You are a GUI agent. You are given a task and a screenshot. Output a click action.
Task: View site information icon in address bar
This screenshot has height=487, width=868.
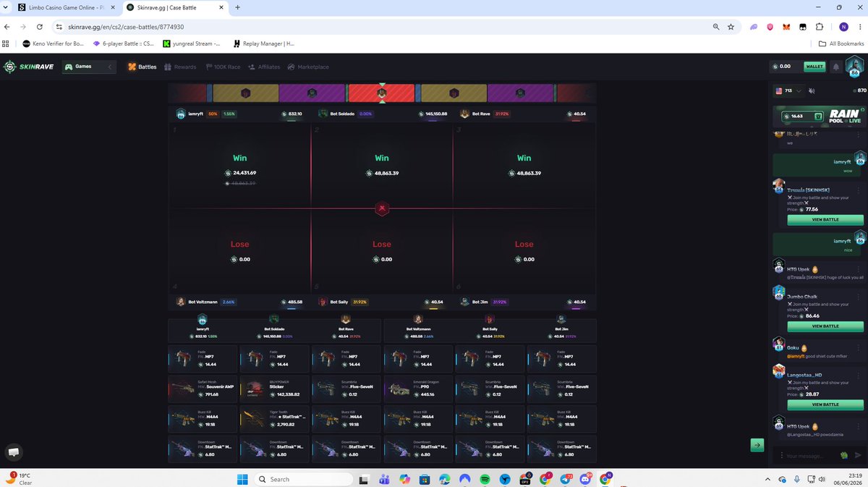pos(58,27)
